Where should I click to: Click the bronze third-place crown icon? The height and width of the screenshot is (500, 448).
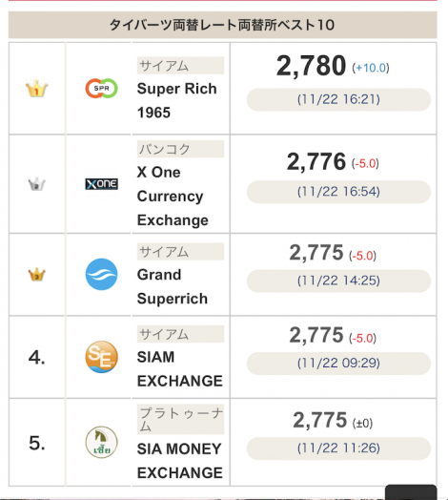click(36, 274)
